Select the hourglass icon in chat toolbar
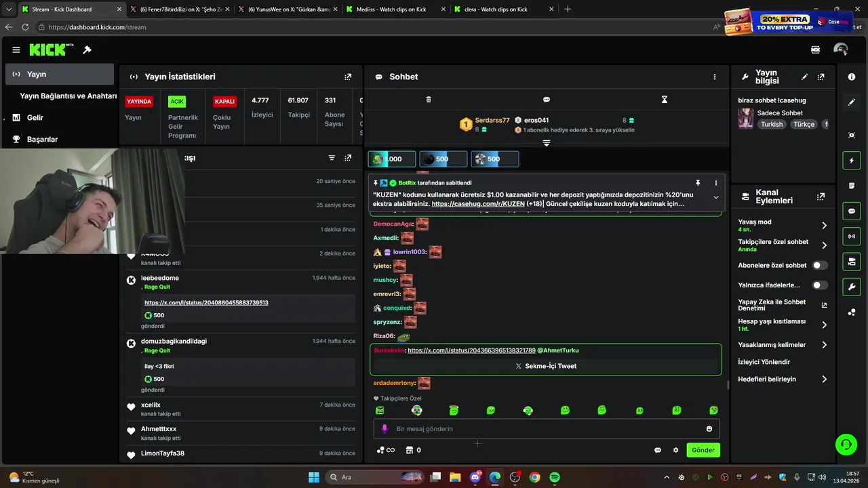 click(x=664, y=100)
